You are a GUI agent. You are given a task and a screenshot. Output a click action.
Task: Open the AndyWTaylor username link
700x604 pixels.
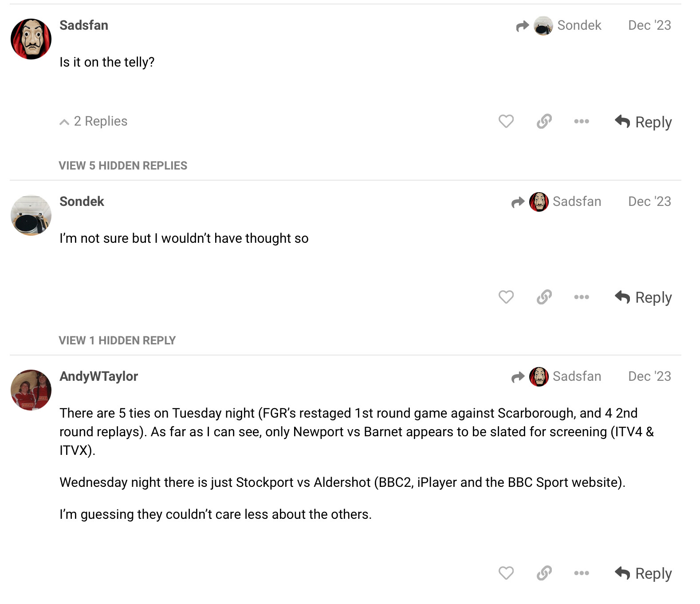pyautogui.click(x=98, y=376)
